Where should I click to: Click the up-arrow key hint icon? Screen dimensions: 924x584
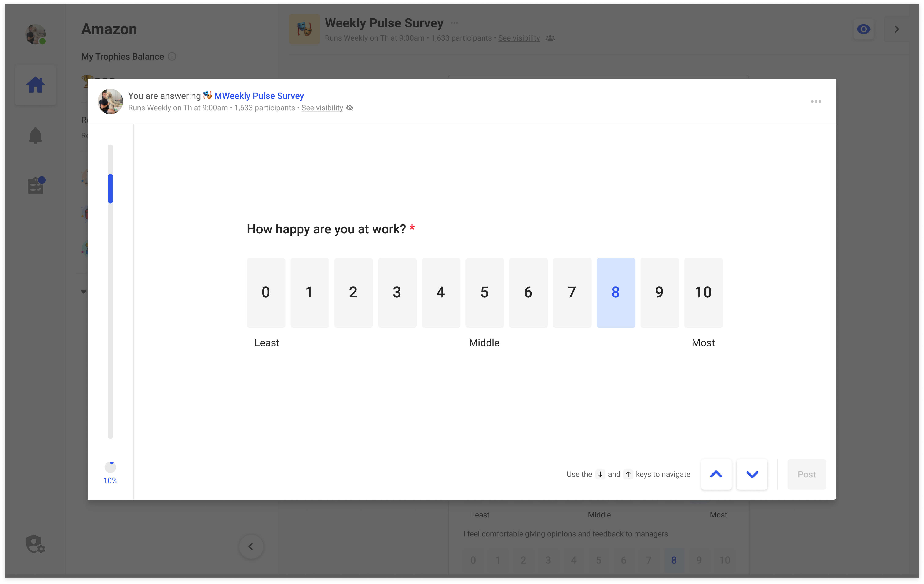[x=628, y=474]
